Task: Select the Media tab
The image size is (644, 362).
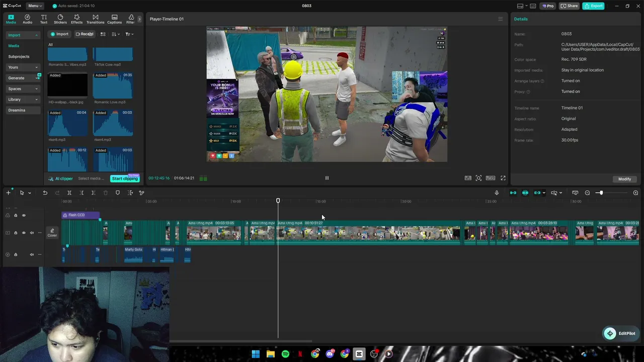Action: (x=11, y=19)
